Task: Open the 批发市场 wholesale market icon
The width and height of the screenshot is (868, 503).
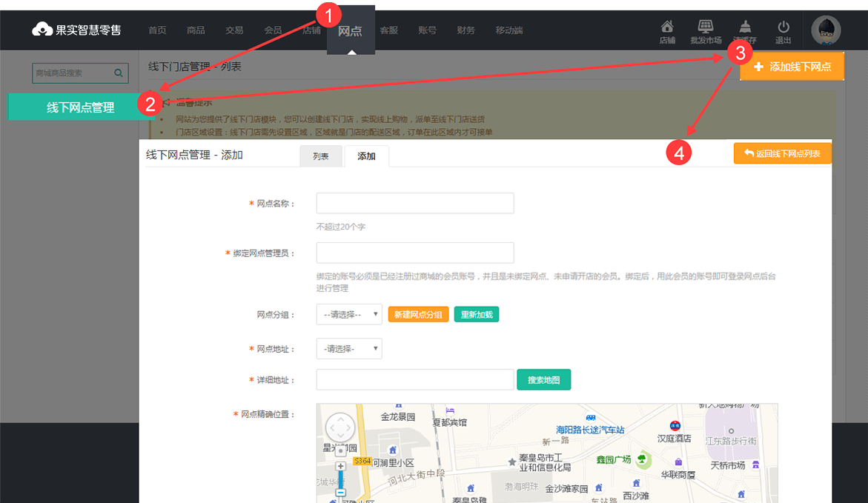Action: coord(705,30)
